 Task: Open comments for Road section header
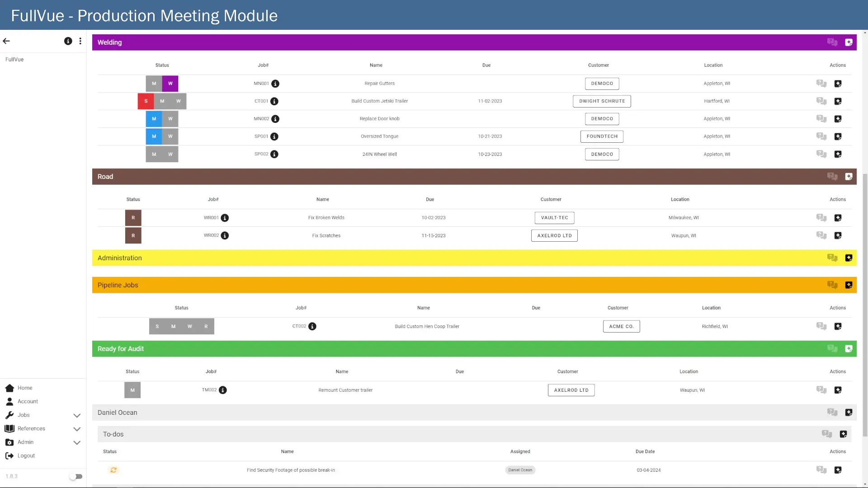pos(832,177)
